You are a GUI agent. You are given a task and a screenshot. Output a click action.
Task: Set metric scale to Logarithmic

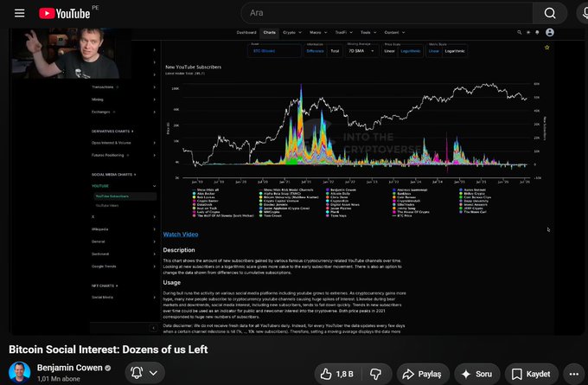click(455, 51)
